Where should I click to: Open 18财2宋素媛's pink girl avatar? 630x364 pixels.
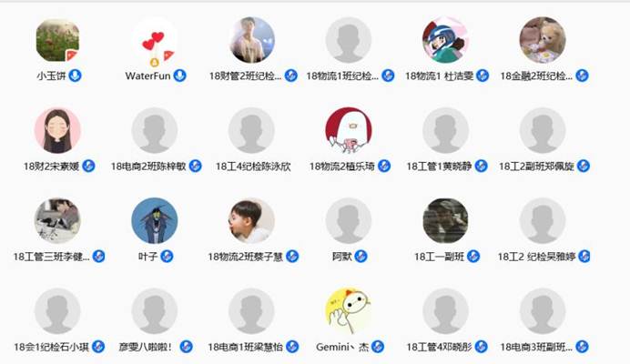[x=57, y=130]
